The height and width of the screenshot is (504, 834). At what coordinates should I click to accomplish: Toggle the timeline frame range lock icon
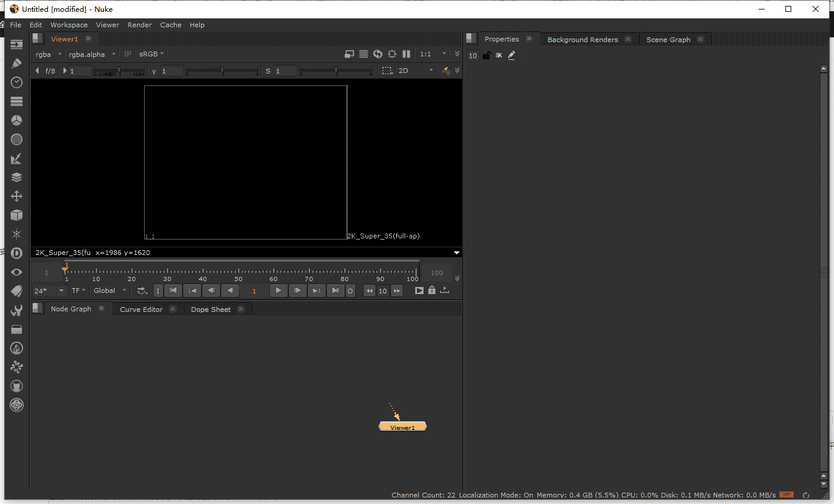tap(432, 291)
